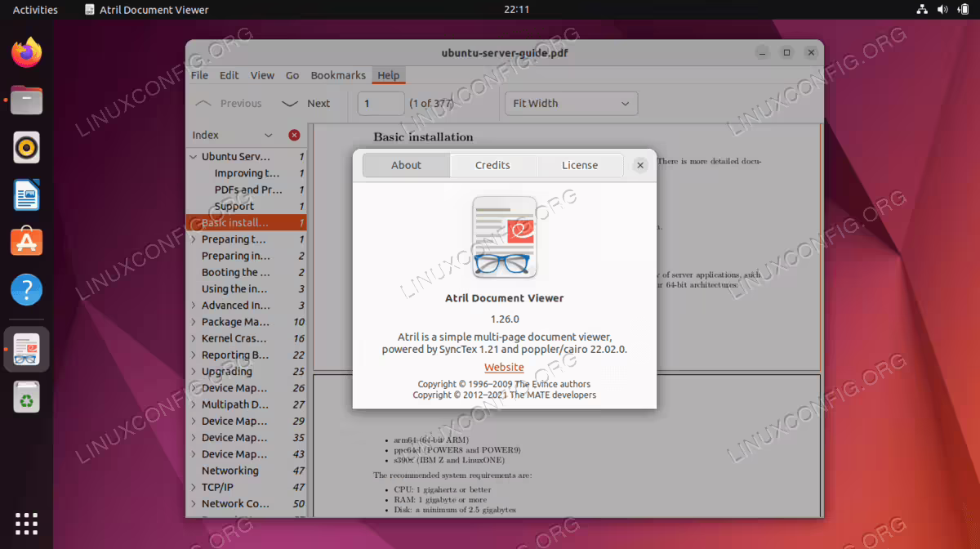Open Firefox from the dock
The width and height of the screenshot is (980, 549).
(x=27, y=54)
